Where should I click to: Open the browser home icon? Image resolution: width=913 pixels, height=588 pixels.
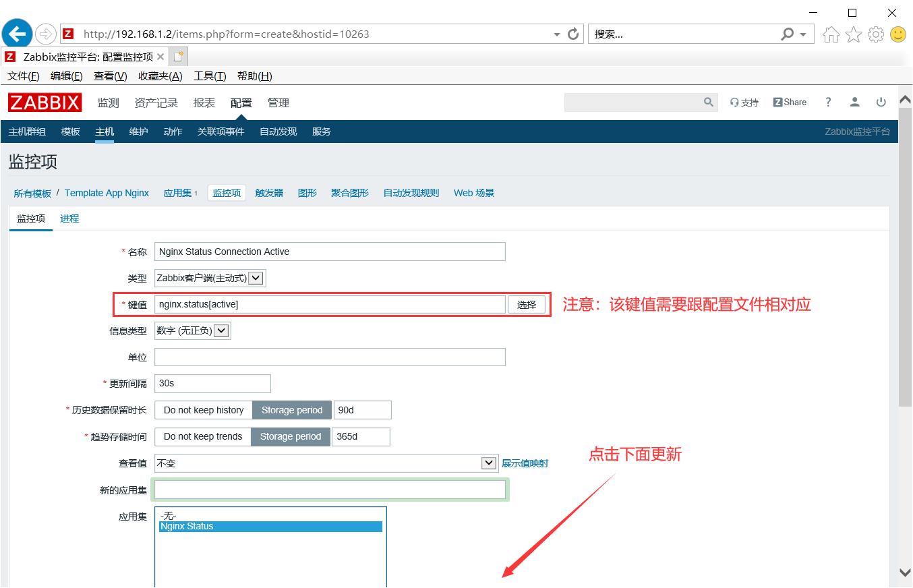click(831, 34)
